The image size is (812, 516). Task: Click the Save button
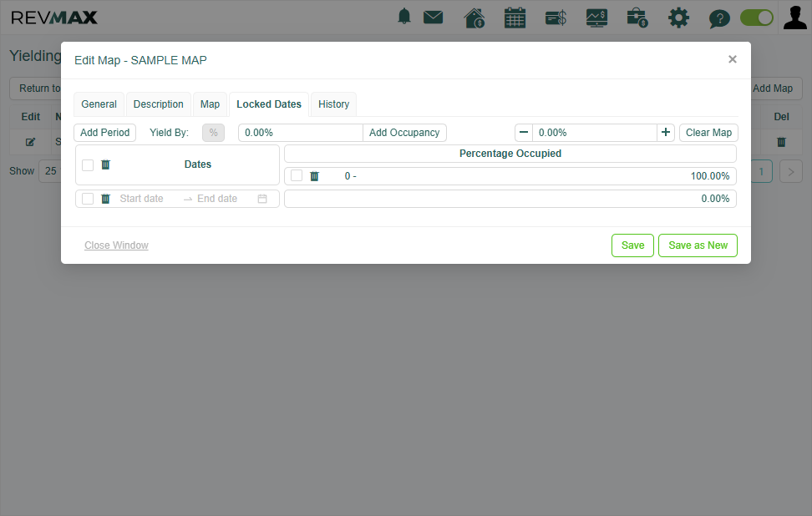coord(633,245)
